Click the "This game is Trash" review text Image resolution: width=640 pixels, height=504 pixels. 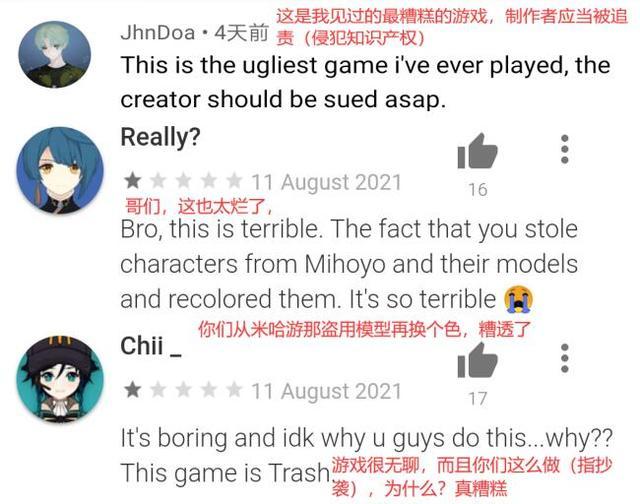225,473
